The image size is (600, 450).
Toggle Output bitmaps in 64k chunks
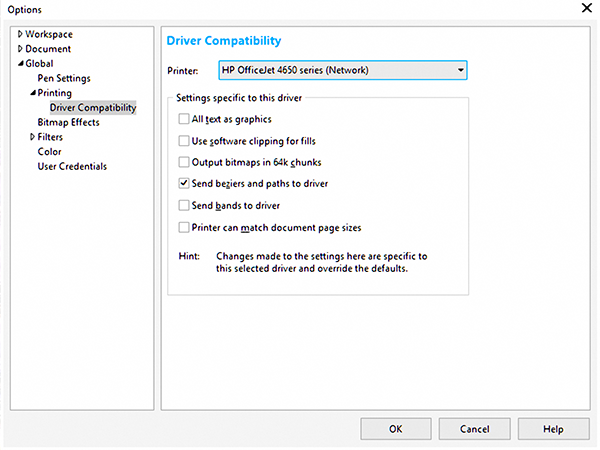184,162
